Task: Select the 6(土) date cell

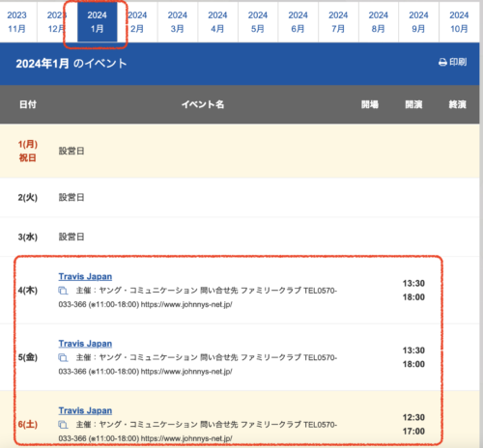Action: pyautogui.click(x=28, y=424)
